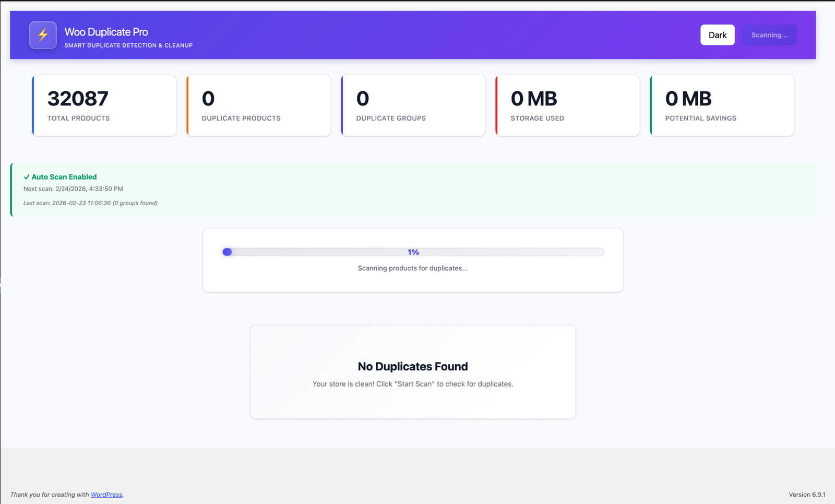This screenshot has height=504, width=835.
Task: Click the Last scan timestamp line
Action: (90, 203)
